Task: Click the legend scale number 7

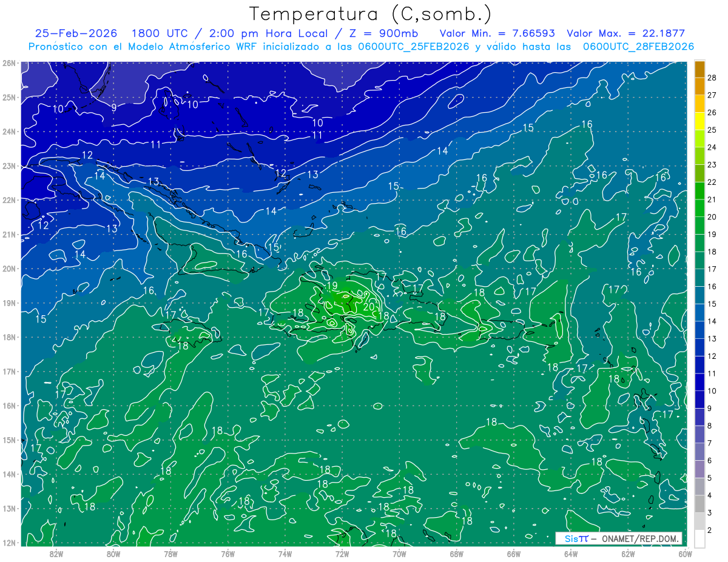Action: point(710,443)
